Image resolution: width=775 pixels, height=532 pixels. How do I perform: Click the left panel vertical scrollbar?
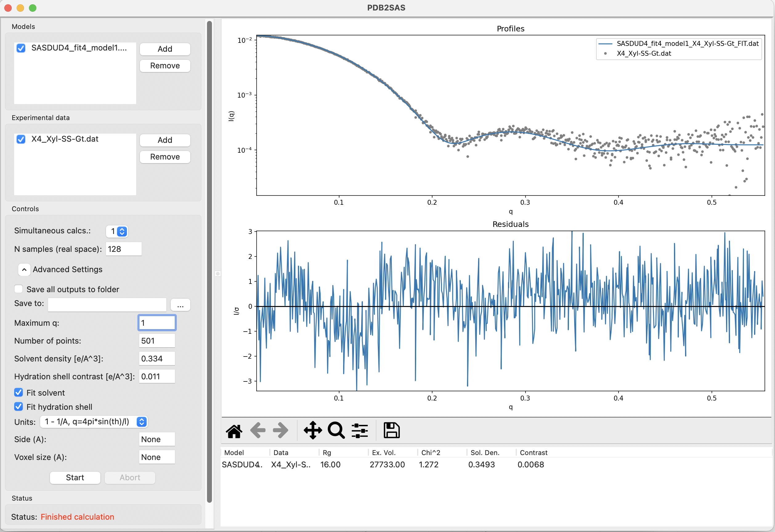[209, 262]
